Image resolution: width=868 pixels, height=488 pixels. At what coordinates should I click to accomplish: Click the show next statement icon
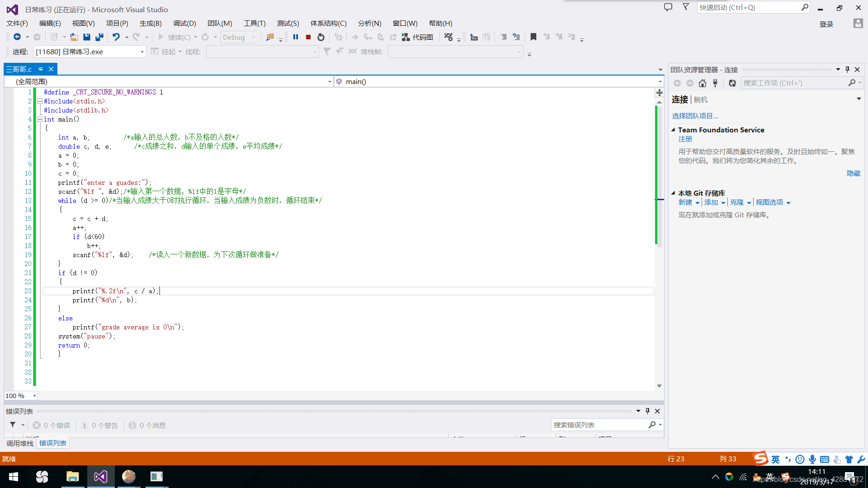click(355, 37)
